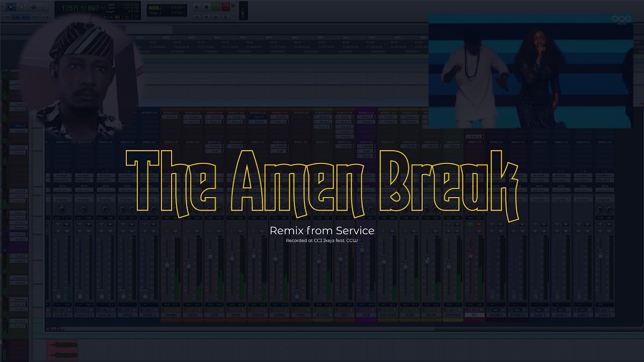Start playback with the green Play button
The image size is (644, 362).
[x=215, y=7]
